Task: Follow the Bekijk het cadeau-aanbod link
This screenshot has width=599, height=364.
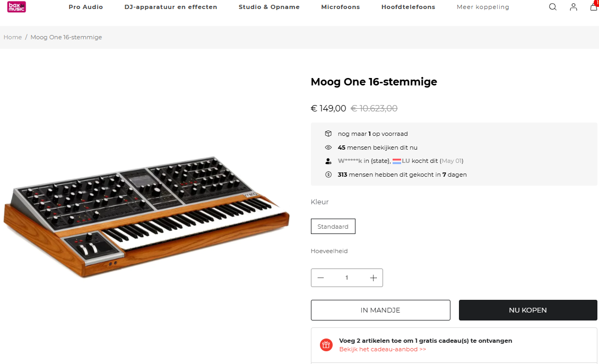Action: pyautogui.click(x=383, y=349)
